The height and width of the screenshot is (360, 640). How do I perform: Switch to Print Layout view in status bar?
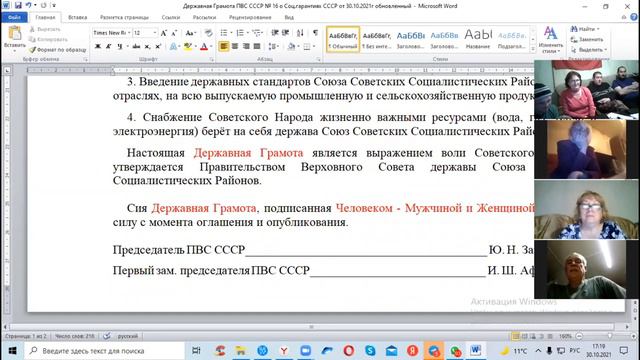point(516,336)
